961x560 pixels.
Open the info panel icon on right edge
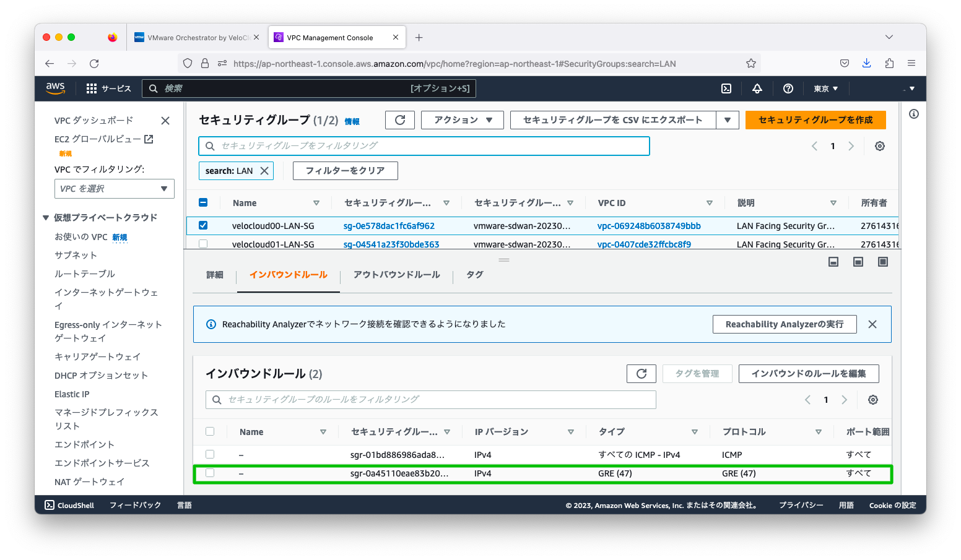click(913, 114)
